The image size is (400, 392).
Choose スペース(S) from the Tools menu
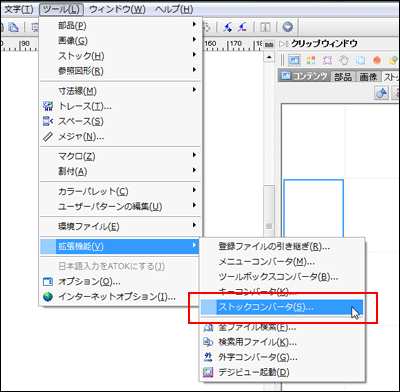pos(121,121)
